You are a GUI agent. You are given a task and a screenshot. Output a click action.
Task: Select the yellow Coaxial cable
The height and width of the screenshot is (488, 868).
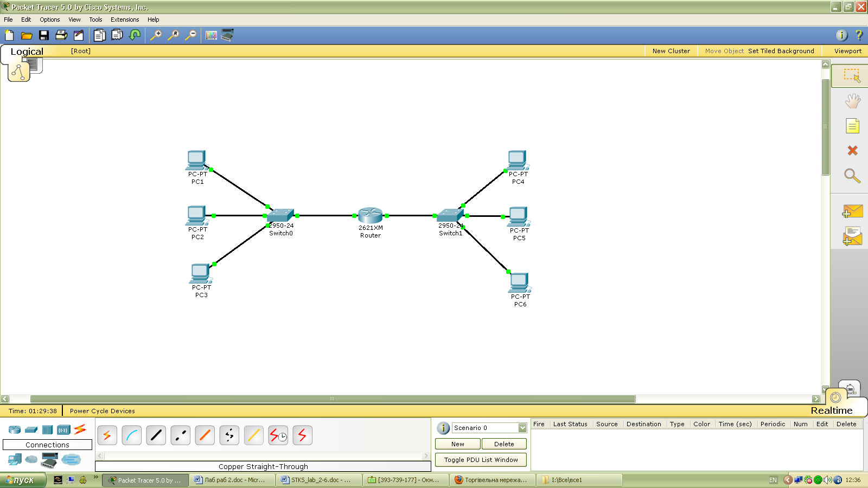pos(253,435)
